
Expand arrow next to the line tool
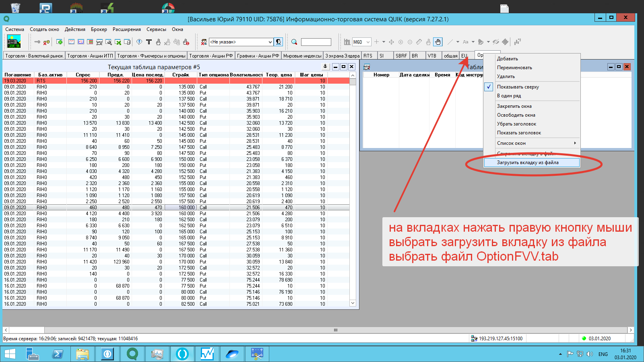point(458,42)
